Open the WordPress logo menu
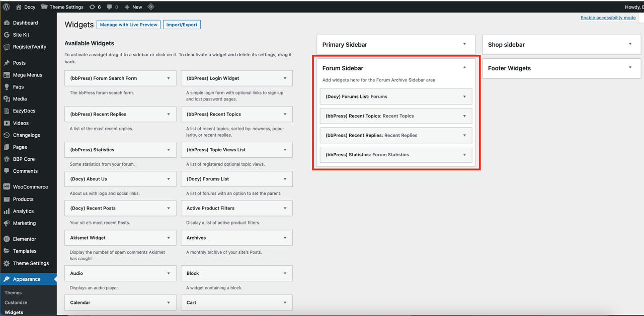Screen dimensions: 644x316 click(6, 7)
